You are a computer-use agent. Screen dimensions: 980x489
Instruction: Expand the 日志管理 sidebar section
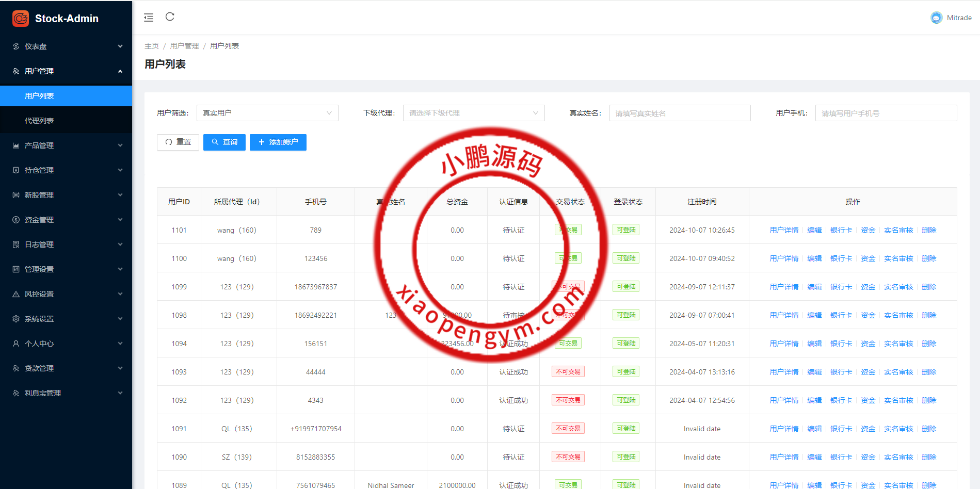click(x=66, y=244)
